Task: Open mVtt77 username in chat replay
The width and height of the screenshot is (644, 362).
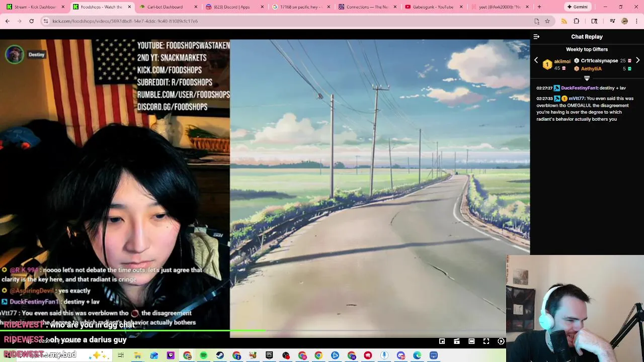Action: 577,99
